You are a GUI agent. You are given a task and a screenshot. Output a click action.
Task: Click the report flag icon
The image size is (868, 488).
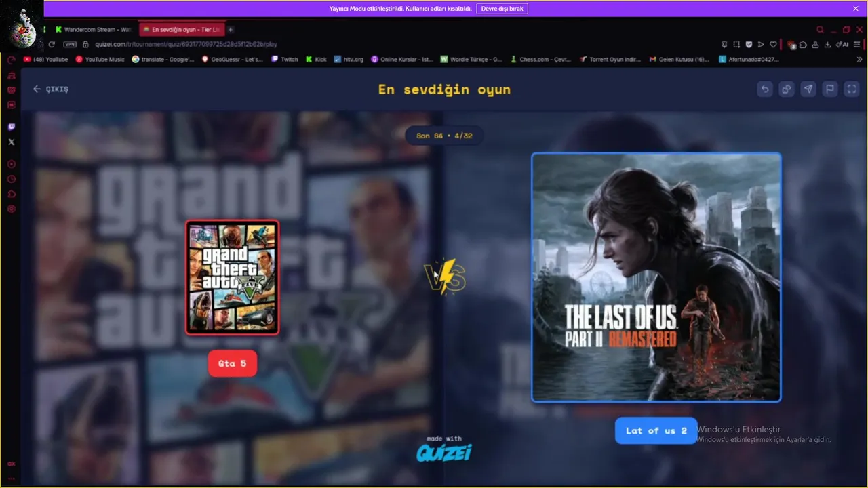coord(830,89)
